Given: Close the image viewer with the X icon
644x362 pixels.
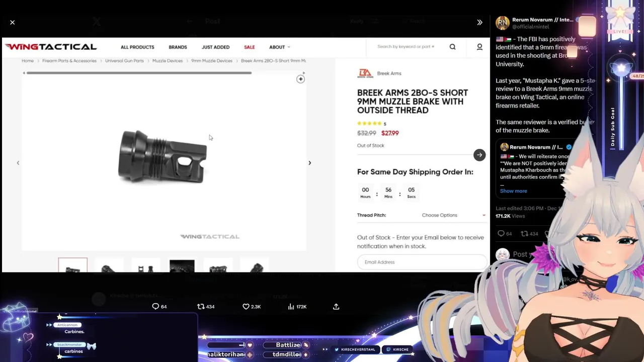Looking at the screenshot, I should [x=13, y=22].
